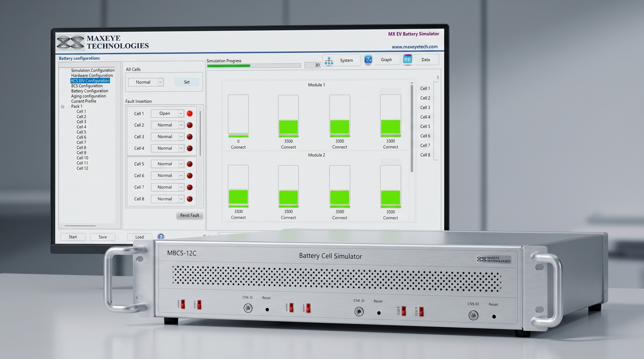
Task: Click the Save button
Action: coord(102,237)
